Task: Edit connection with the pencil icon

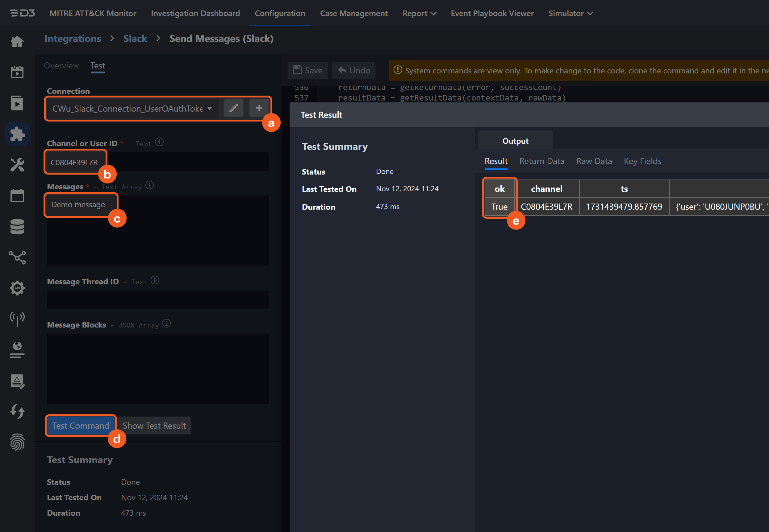Action: coord(233,108)
